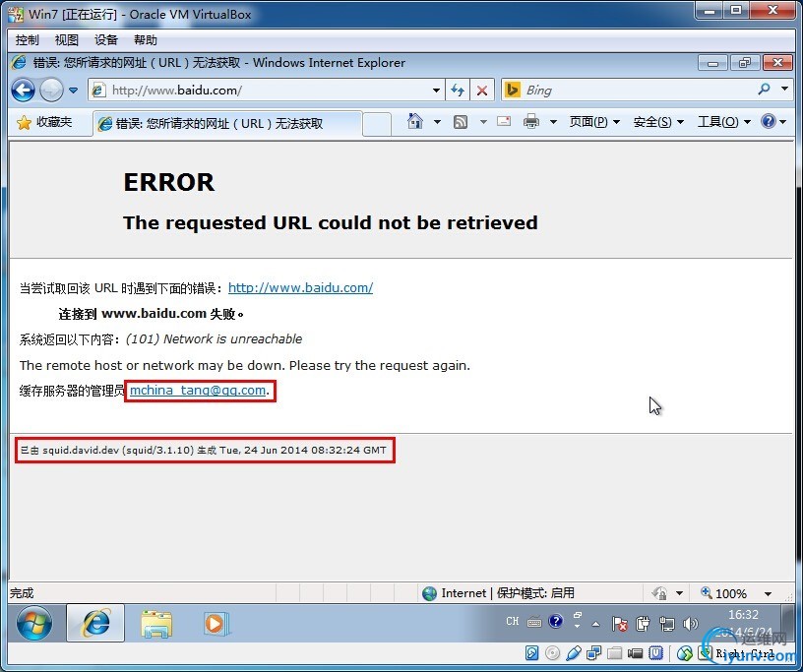Click the keyboard IME icon in tray

tap(534, 623)
